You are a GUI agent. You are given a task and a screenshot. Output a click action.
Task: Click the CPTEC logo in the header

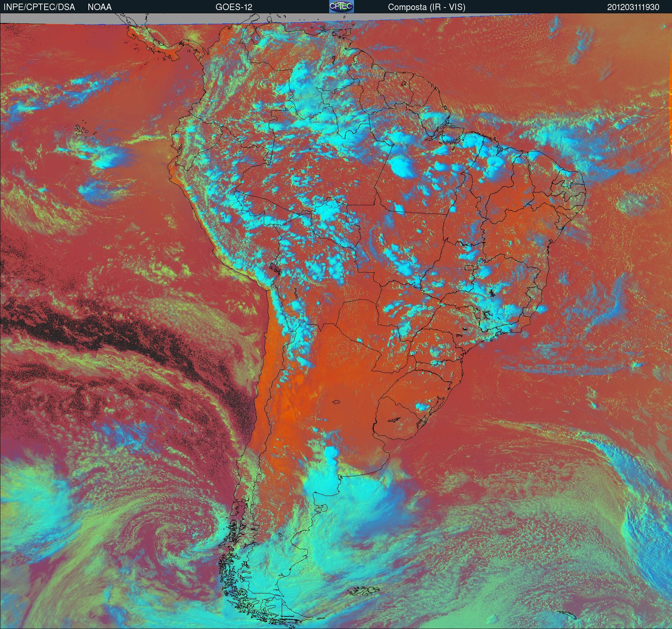coord(341,6)
